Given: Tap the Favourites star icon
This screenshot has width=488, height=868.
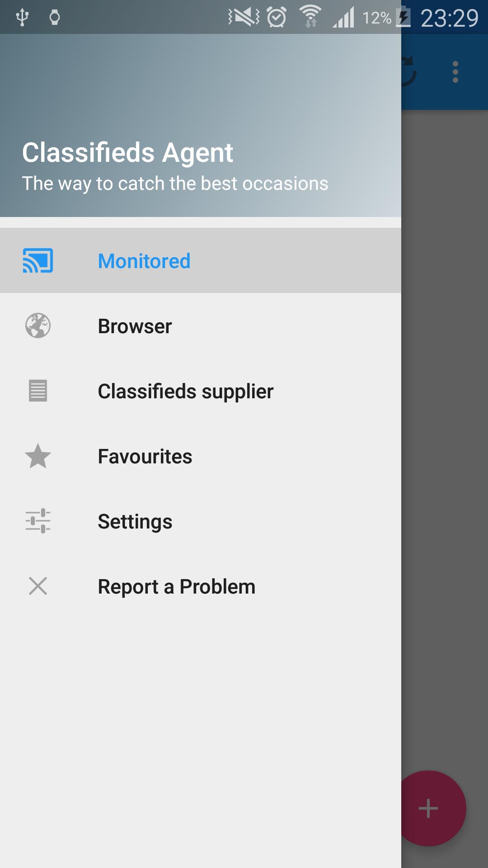Looking at the screenshot, I should point(38,456).
